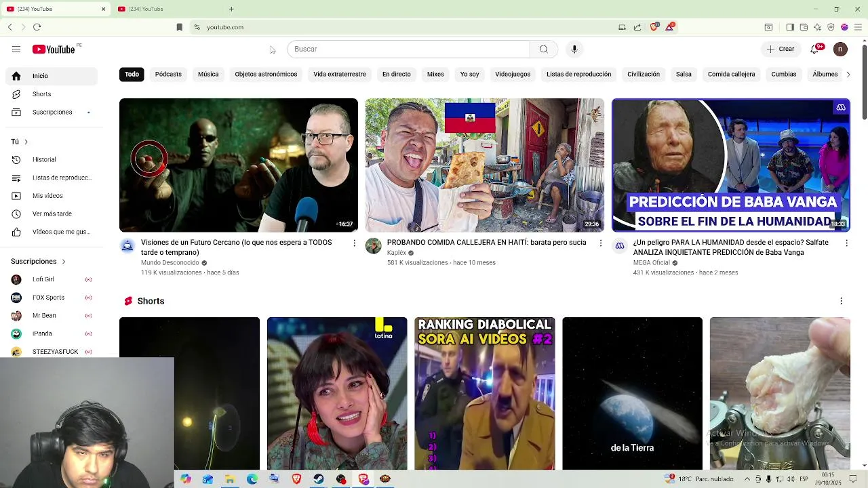Reload the page in browser toolbar

tap(37, 27)
